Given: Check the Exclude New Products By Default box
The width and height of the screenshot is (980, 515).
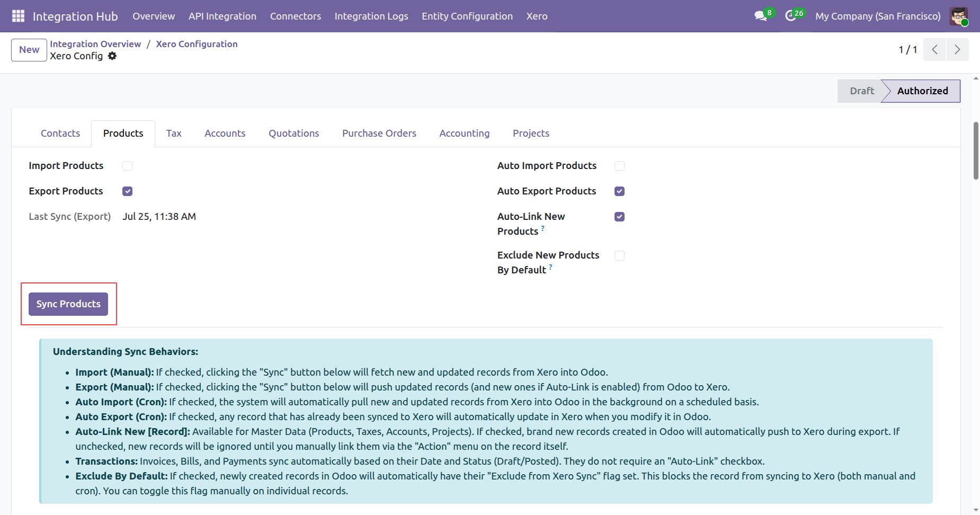Looking at the screenshot, I should tap(620, 255).
